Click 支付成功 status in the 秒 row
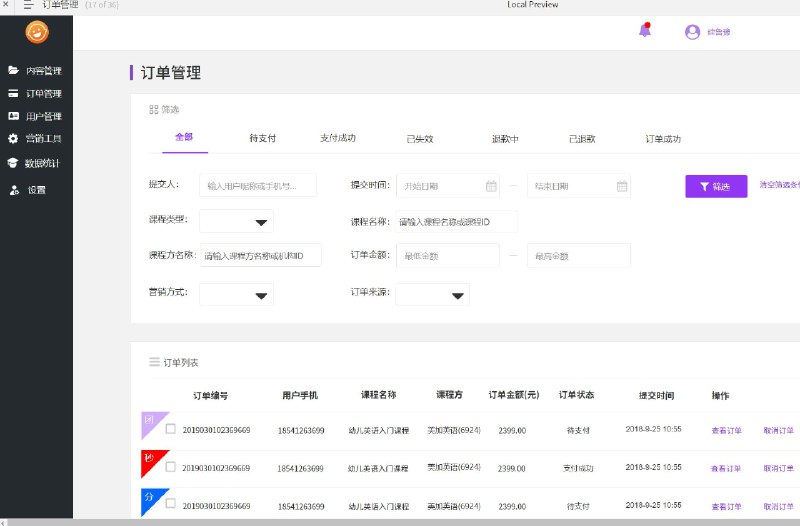Screen dimensions: 800x526 click(578, 468)
